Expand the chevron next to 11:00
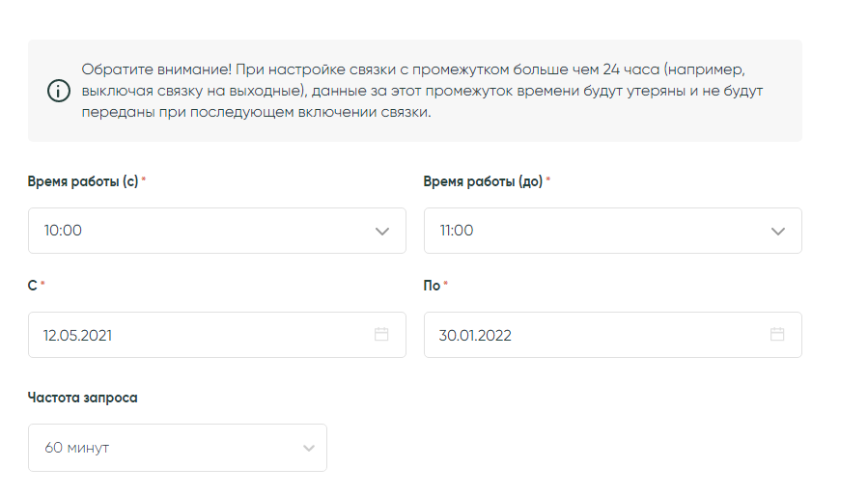Screen dimensions: 868x495 (778, 232)
